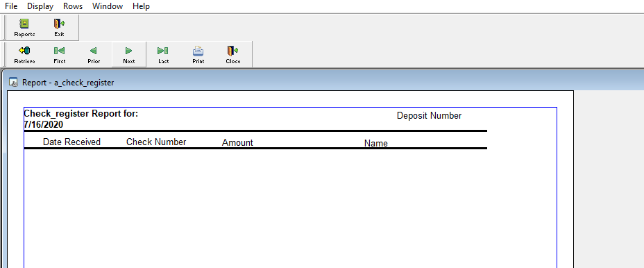
Task: Go to the First page
Action: [59, 55]
